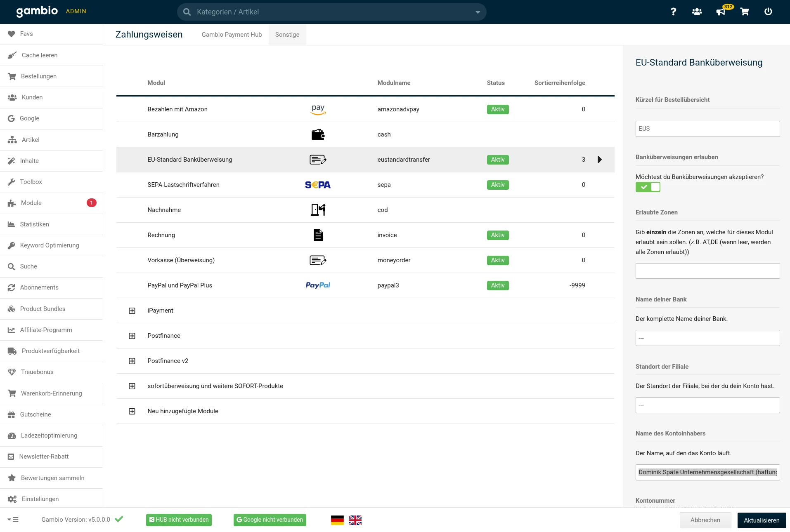Toggle the accept bank transfers switch
Image resolution: width=790 pixels, height=532 pixels.
(x=648, y=187)
